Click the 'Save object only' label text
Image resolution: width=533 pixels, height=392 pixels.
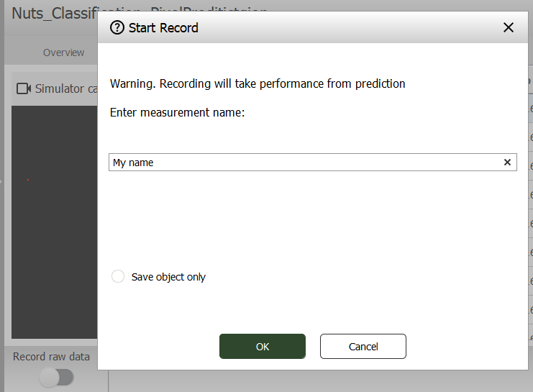[x=168, y=277]
